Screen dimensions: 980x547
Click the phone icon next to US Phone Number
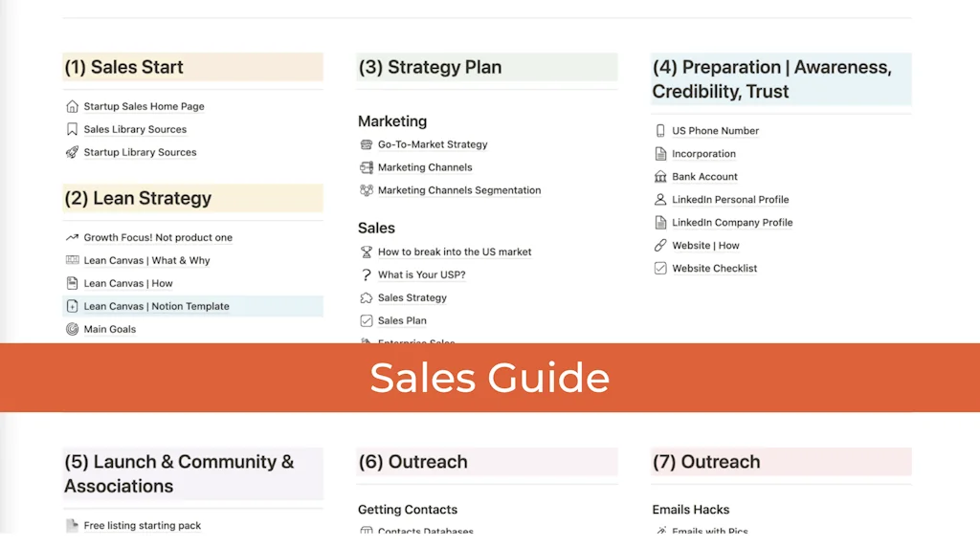tap(660, 131)
